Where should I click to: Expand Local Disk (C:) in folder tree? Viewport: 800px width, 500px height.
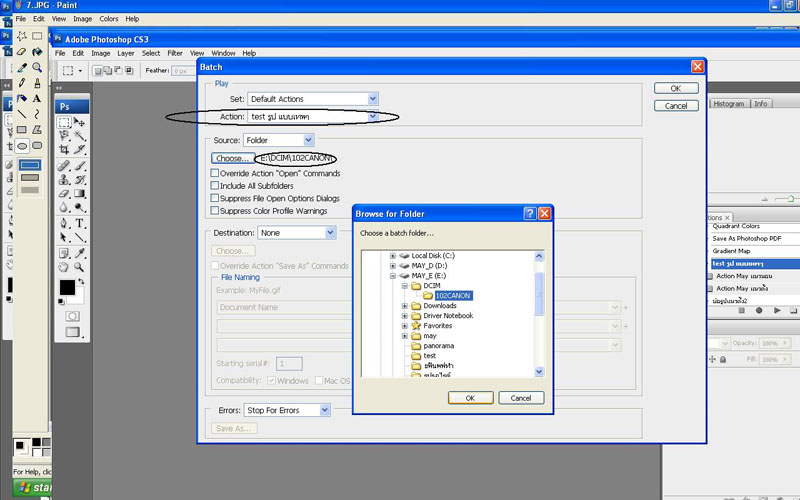pos(393,256)
